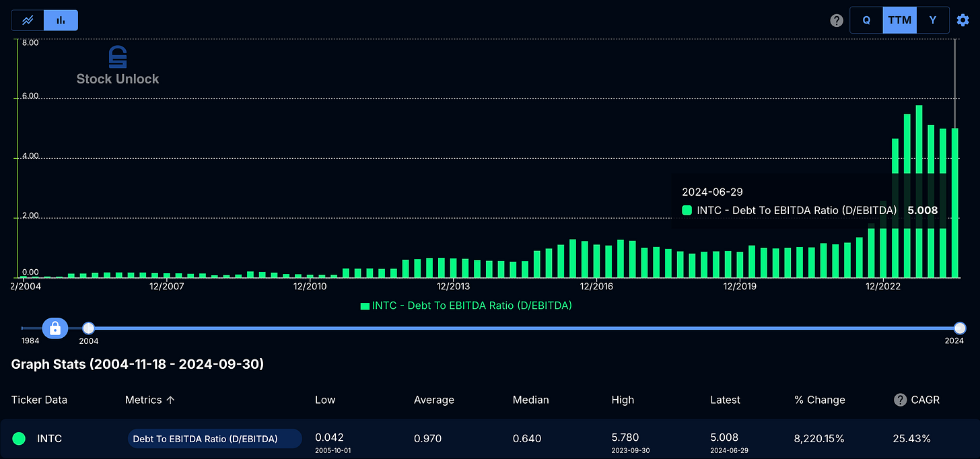Click the low value 0.042

329,437
